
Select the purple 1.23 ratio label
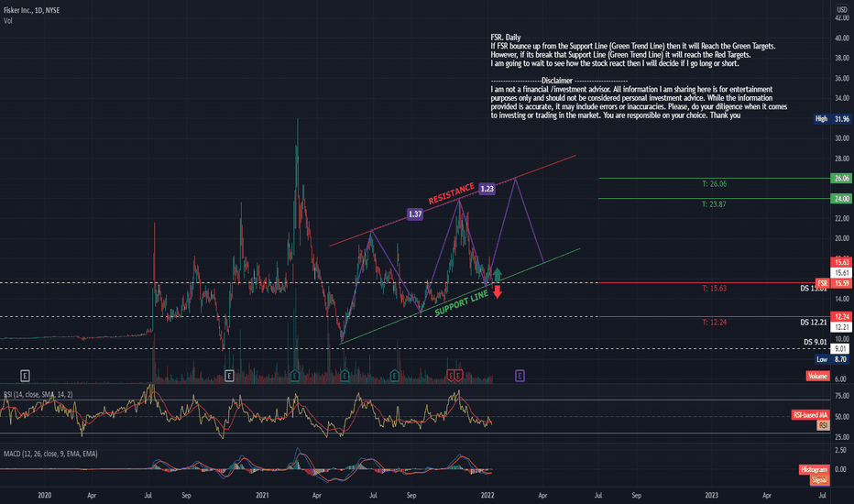487,189
